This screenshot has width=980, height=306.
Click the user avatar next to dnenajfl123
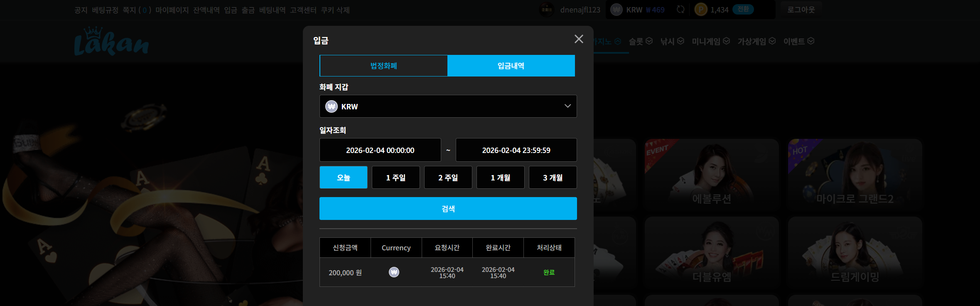coord(547,10)
